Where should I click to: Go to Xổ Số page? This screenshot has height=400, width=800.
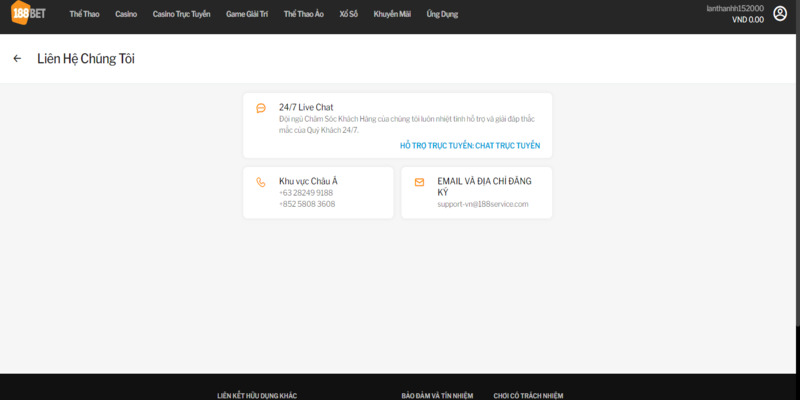[350, 15]
